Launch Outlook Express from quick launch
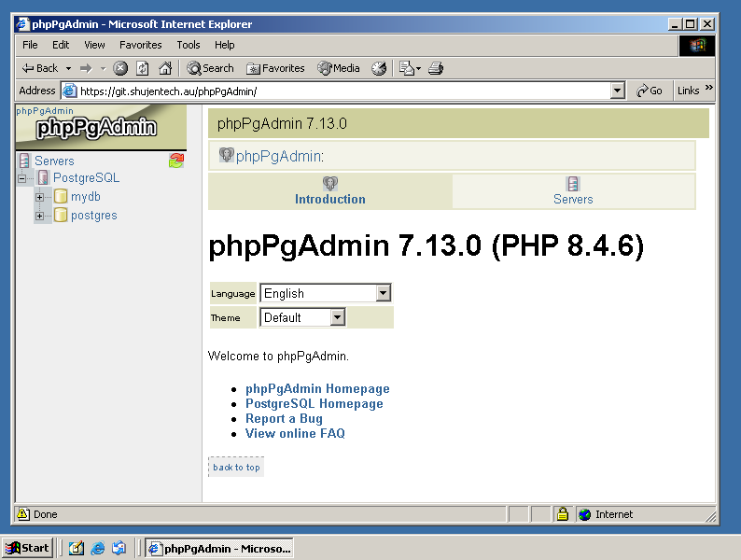 tap(119, 548)
